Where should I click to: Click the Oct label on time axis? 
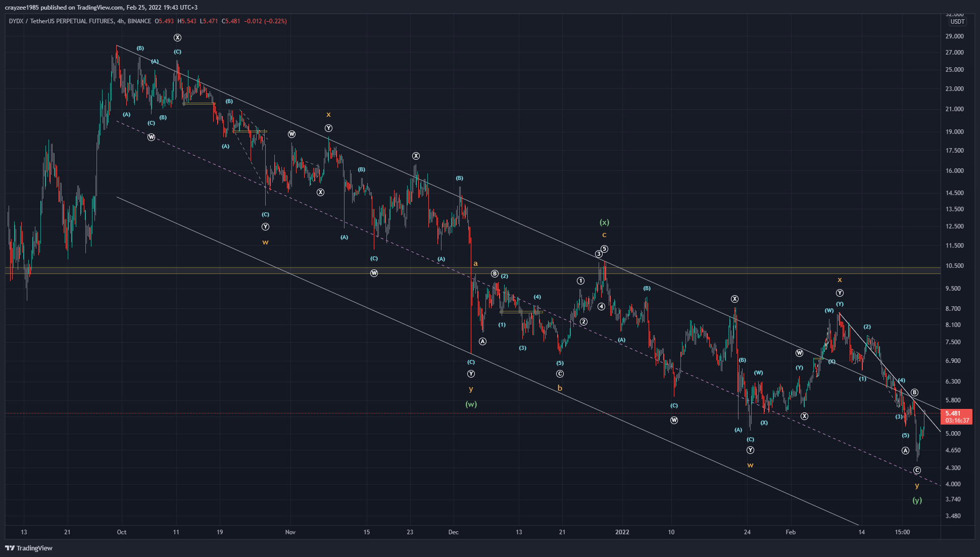[x=122, y=532]
